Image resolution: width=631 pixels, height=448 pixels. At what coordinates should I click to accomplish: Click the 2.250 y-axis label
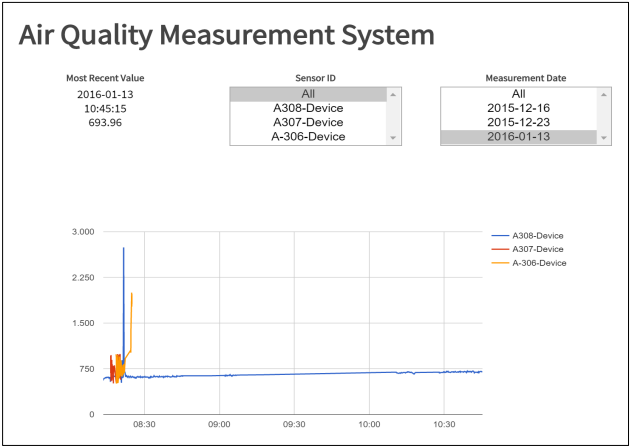point(83,278)
